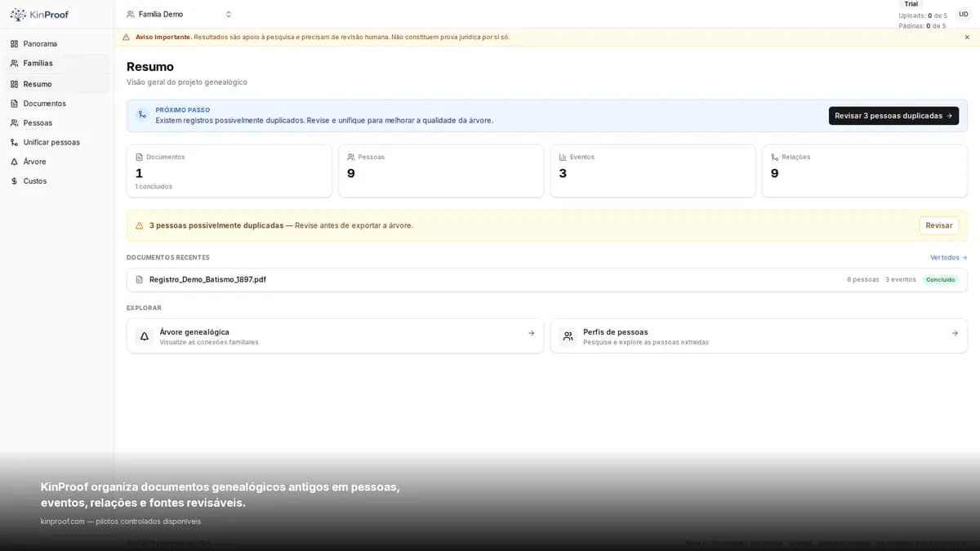Open the Documentos stat card
Viewport: 980px width, 551px height.
click(x=229, y=171)
